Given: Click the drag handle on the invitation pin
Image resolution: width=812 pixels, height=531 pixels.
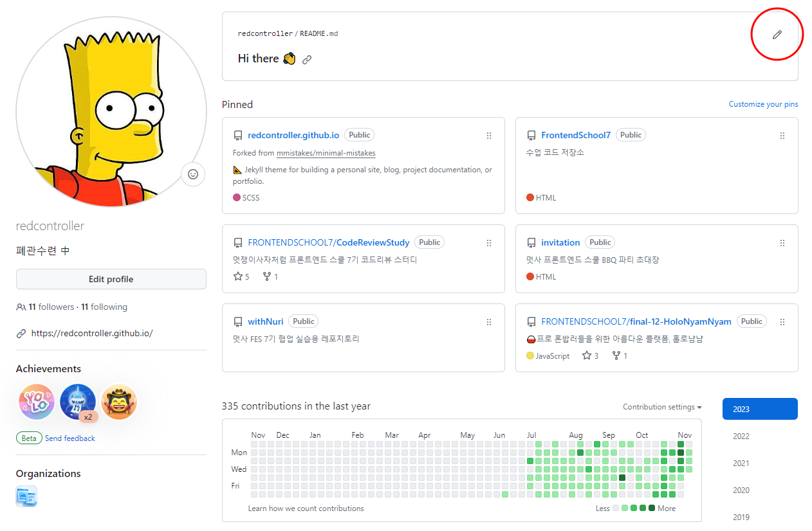Looking at the screenshot, I should coord(782,243).
